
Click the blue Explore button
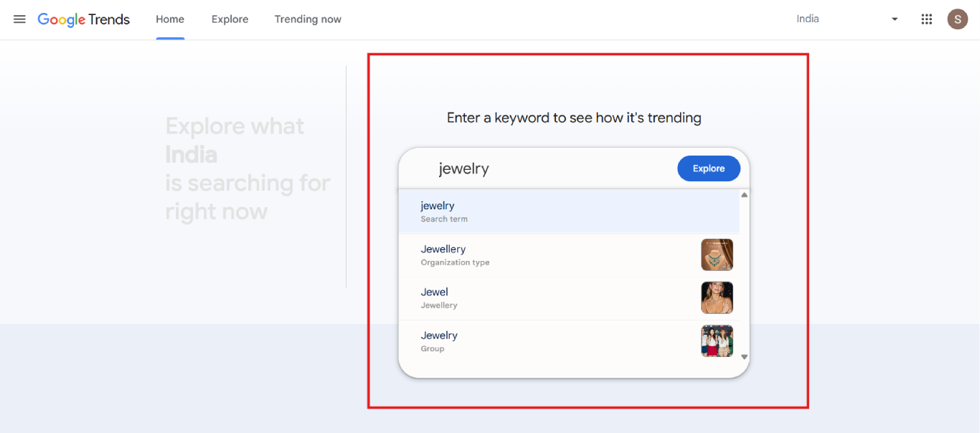709,168
